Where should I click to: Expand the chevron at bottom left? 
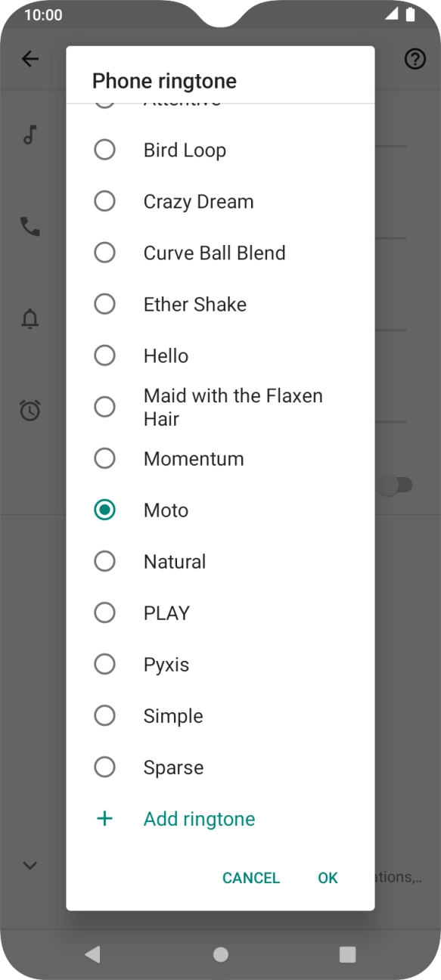30,865
